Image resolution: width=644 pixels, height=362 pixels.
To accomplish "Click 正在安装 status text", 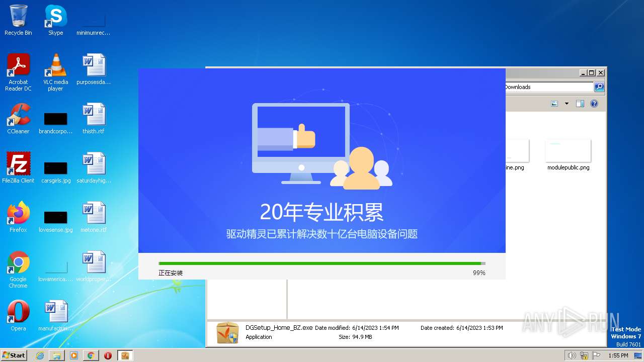I will point(171,273).
